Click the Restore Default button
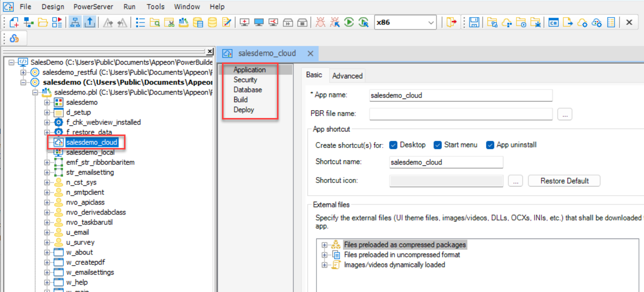 [x=564, y=181]
